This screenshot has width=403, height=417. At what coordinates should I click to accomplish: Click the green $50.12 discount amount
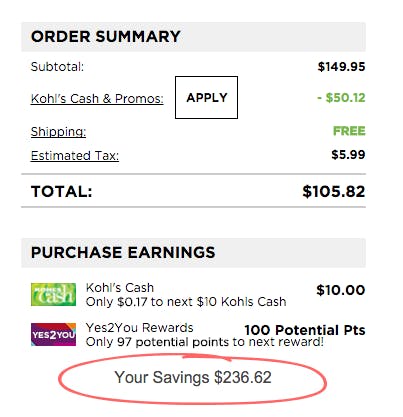[341, 98]
